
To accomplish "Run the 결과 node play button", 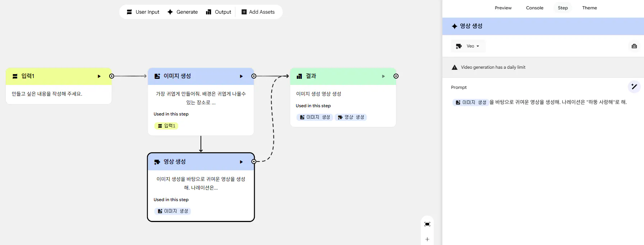I will click(383, 76).
